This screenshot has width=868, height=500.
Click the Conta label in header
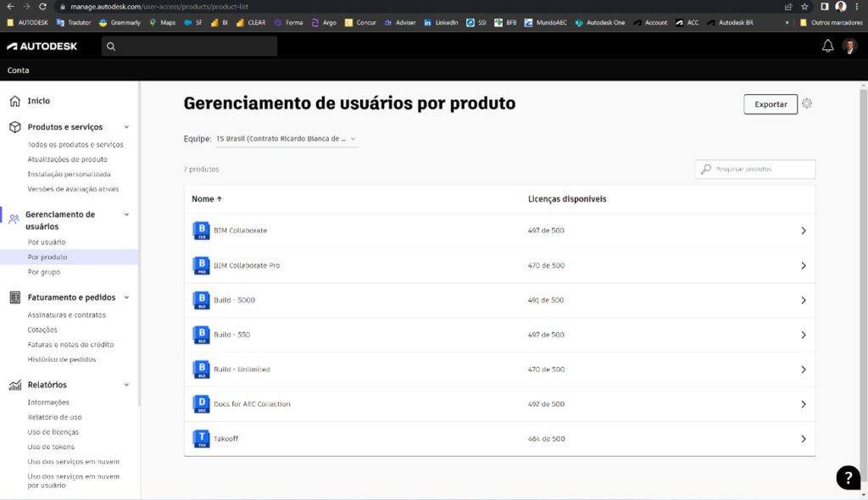point(18,70)
